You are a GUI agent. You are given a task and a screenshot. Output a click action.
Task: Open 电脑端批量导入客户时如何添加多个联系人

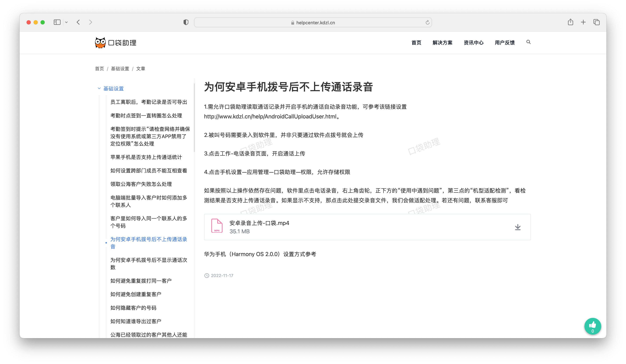(148, 201)
